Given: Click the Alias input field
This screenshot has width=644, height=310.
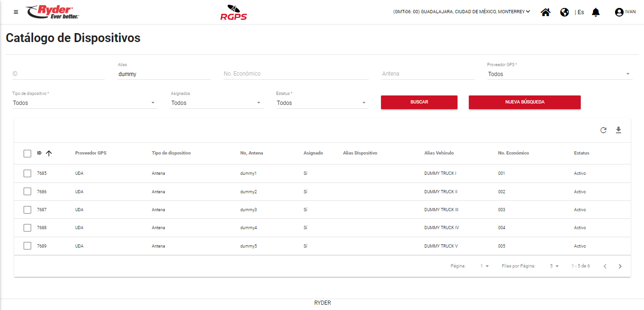Looking at the screenshot, I should click(x=164, y=74).
